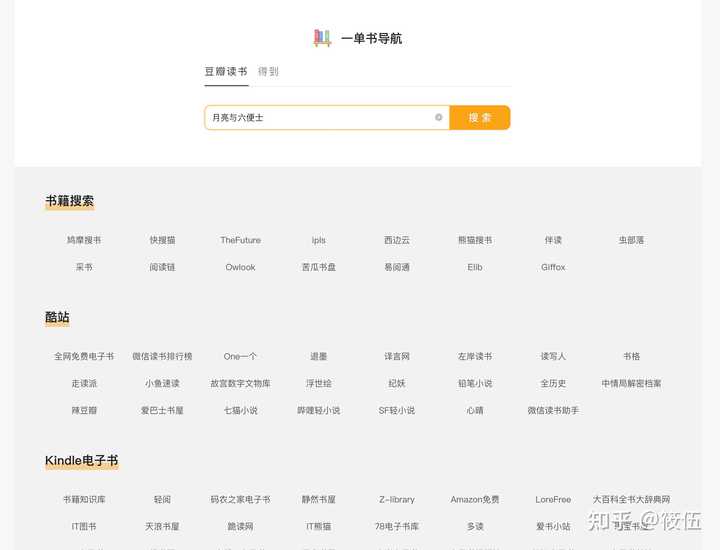Open 左岸读书

[x=475, y=356]
